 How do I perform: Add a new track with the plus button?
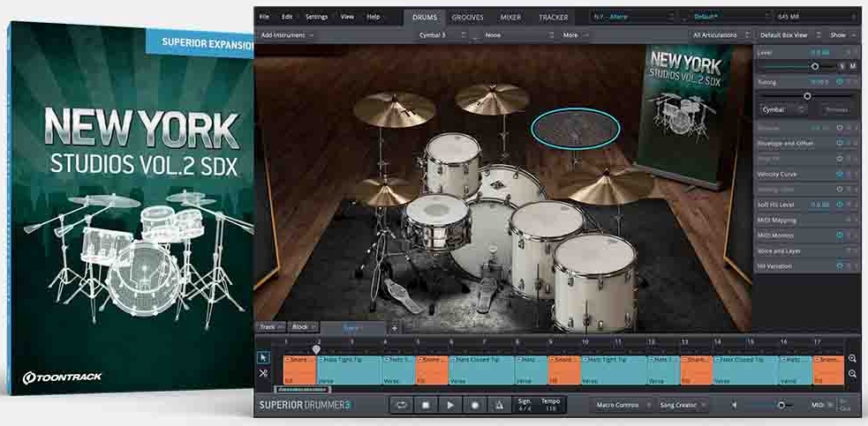tap(394, 327)
